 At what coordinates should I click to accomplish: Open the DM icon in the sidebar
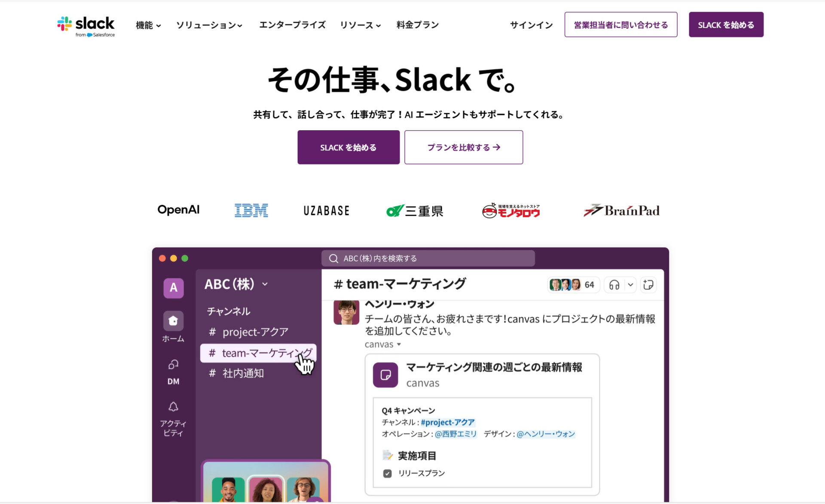coord(173,364)
